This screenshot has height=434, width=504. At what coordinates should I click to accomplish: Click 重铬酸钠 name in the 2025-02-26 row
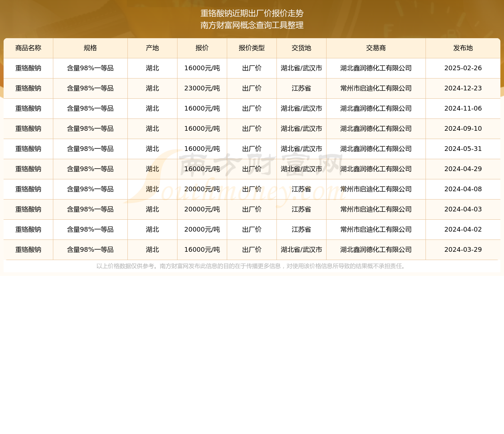pos(28,68)
